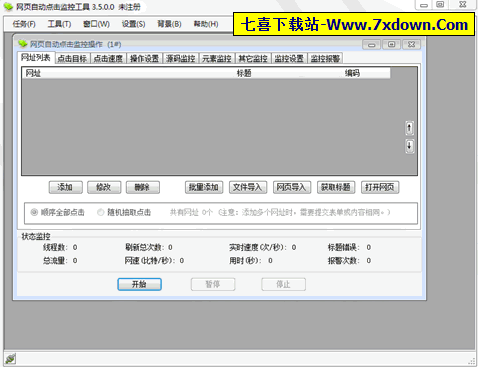The image size is (478, 367).
Task: Click the 添加 button
Action: pos(65,187)
